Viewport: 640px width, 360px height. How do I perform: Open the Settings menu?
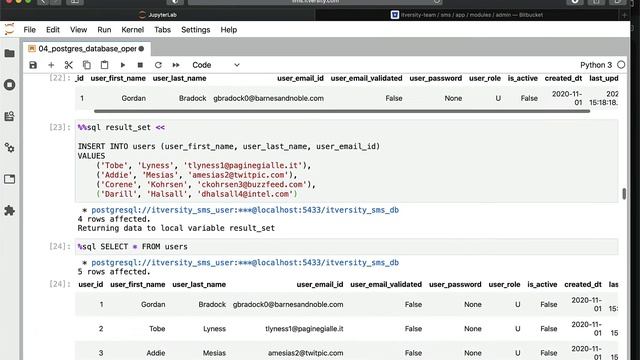[196, 30]
